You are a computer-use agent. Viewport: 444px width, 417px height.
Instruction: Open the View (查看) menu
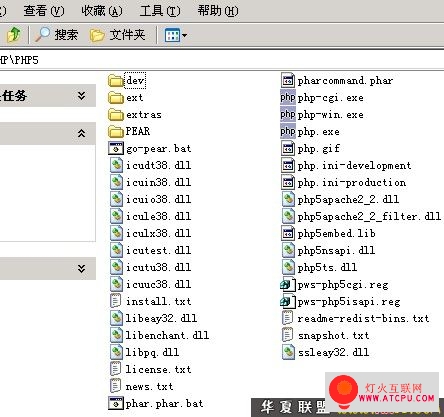(43, 11)
